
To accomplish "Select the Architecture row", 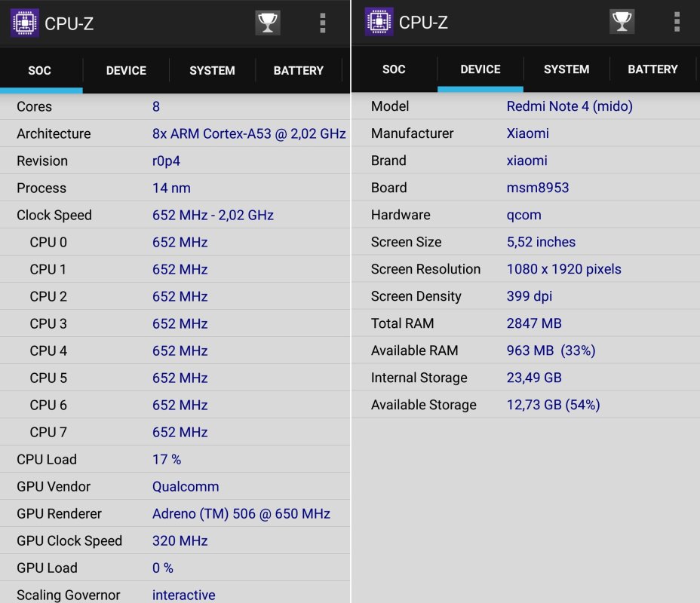I will coord(175,134).
